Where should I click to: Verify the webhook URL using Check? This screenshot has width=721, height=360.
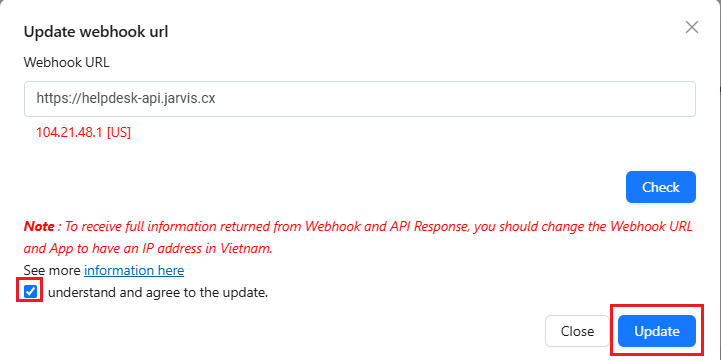coord(661,187)
